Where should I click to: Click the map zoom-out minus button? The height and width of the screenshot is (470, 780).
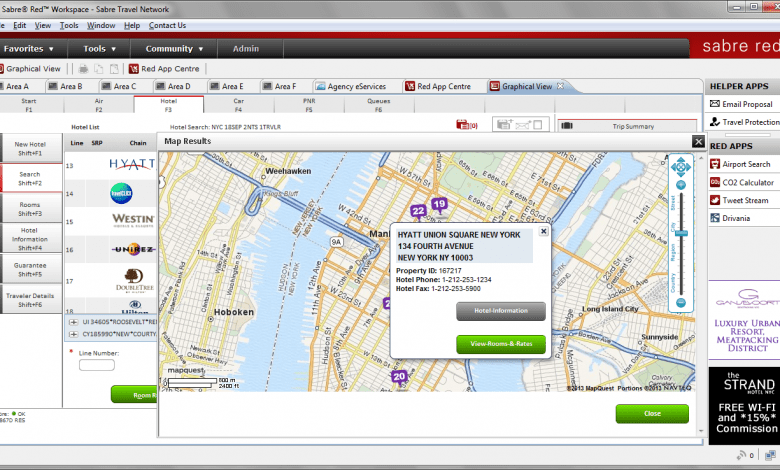681,302
